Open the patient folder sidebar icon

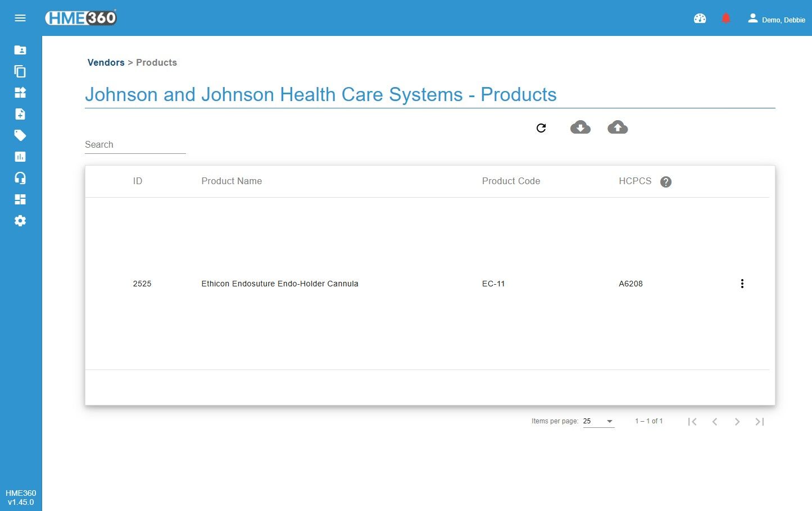pos(20,50)
